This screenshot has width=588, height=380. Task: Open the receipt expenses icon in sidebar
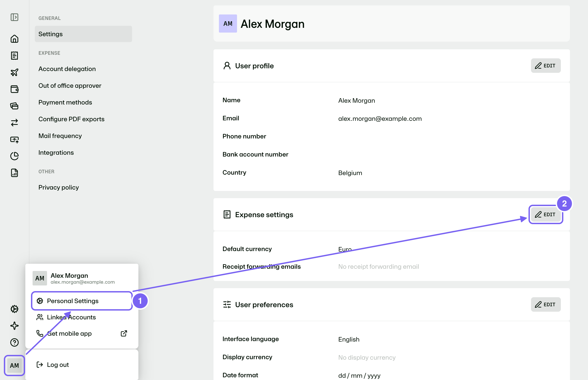point(14,55)
